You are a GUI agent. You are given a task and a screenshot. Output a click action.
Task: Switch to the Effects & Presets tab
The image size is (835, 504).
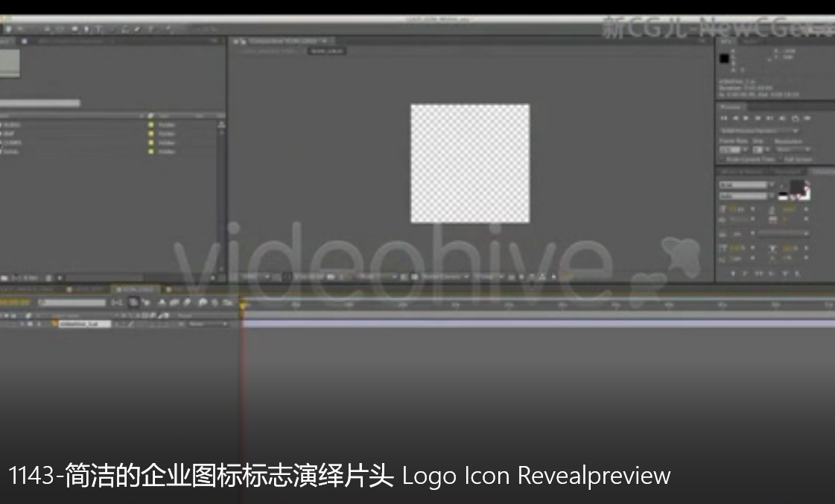743,171
